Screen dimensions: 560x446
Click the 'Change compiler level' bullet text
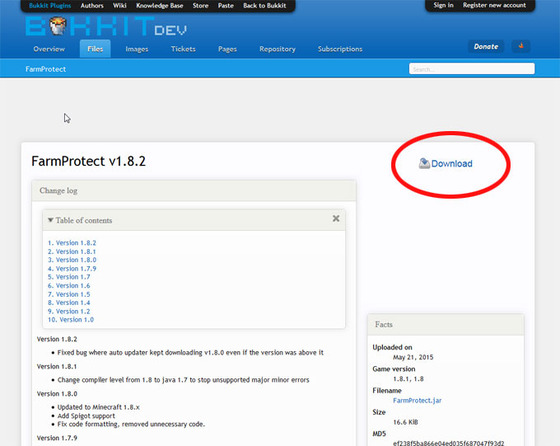(183, 380)
